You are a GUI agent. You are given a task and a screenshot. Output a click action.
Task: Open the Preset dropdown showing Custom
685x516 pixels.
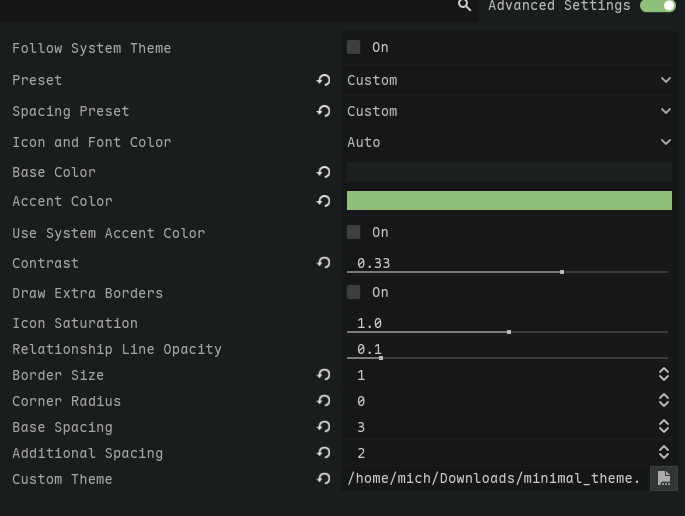point(509,80)
